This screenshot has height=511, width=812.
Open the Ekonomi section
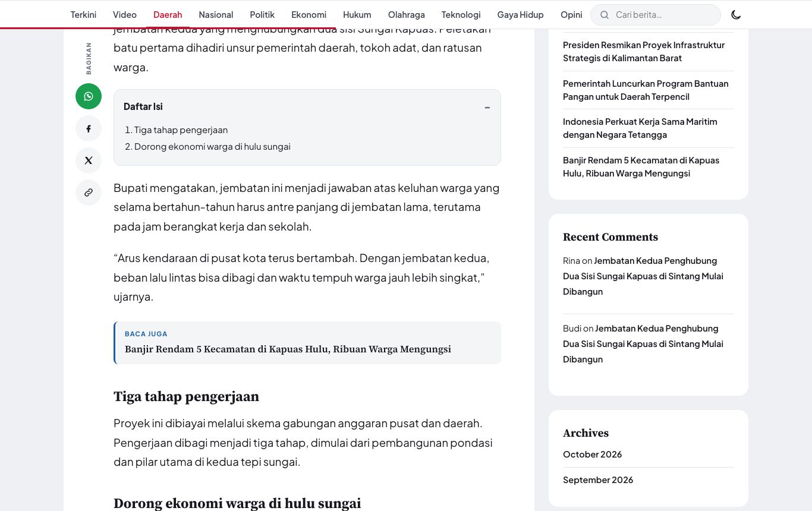309,15
